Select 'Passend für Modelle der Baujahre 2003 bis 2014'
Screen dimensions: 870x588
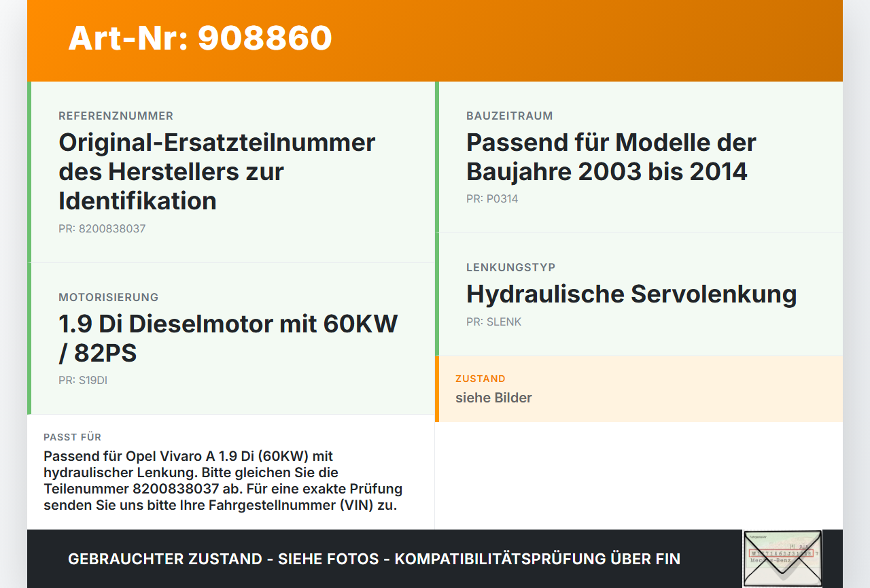(x=611, y=157)
